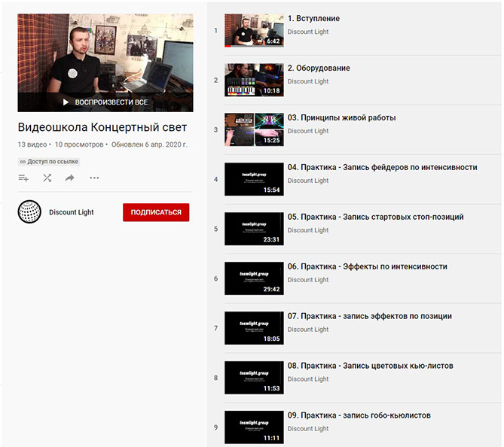This screenshot has width=504, height=447.
Task: Open the Discount Light channel name link
Action: click(72, 212)
